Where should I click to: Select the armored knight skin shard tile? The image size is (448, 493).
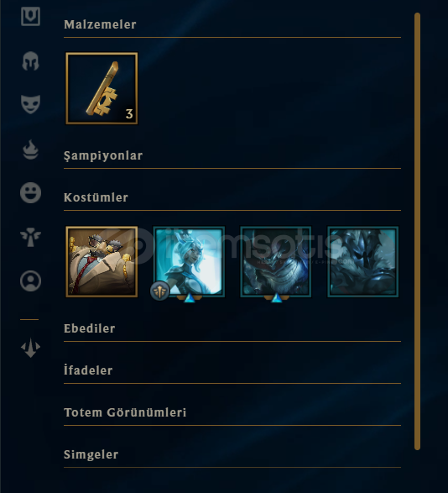point(363,261)
